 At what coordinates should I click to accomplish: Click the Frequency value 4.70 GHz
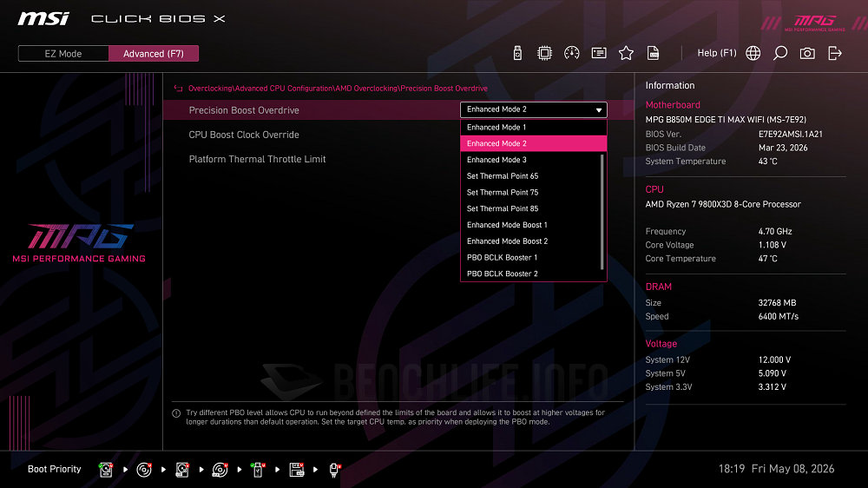[x=775, y=232]
